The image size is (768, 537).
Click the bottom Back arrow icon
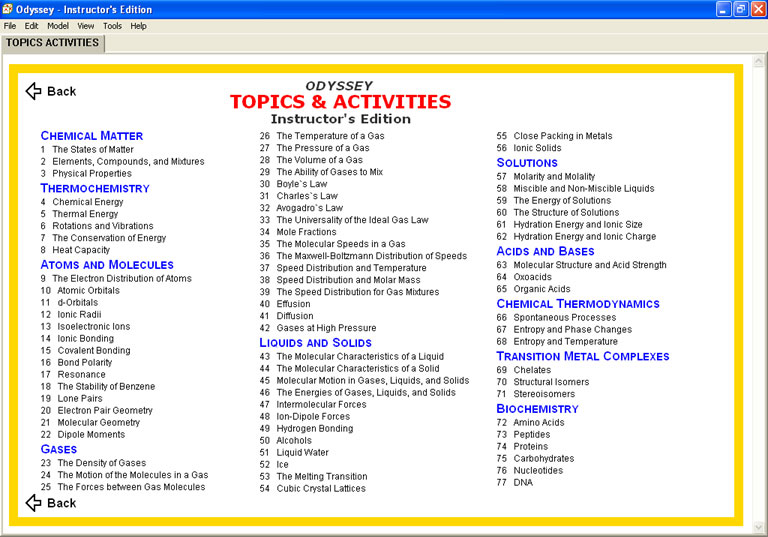[x=33, y=503]
